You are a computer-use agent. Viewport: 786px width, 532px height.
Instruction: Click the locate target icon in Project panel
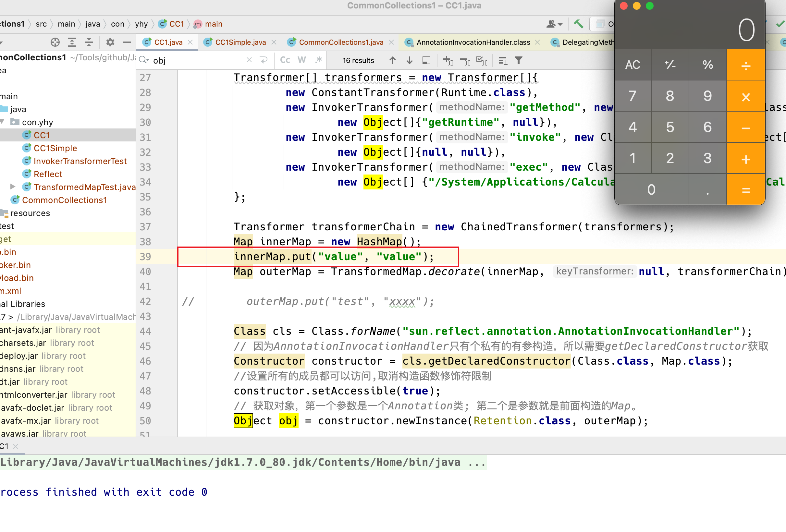click(x=55, y=42)
